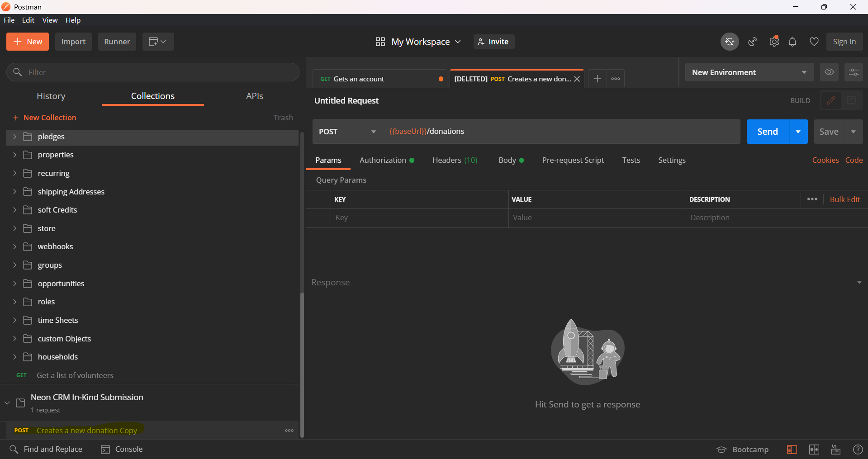The height and width of the screenshot is (459, 868).
Task: Click the Filter search field
Action: click(153, 72)
